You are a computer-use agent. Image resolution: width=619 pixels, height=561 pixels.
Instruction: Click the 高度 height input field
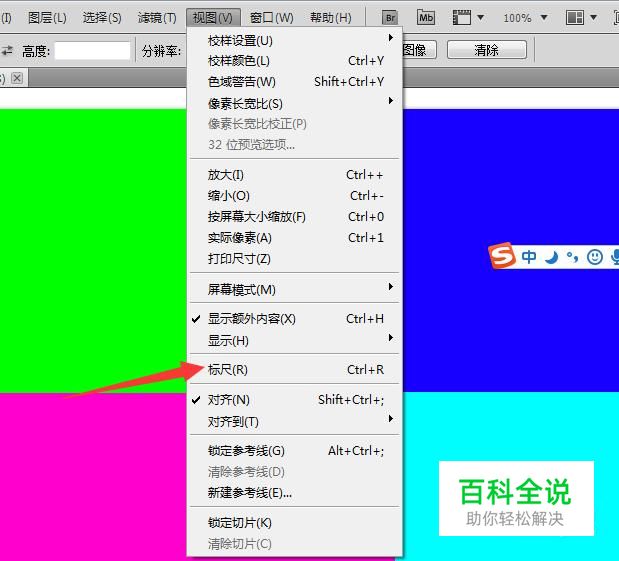[92, 51]
